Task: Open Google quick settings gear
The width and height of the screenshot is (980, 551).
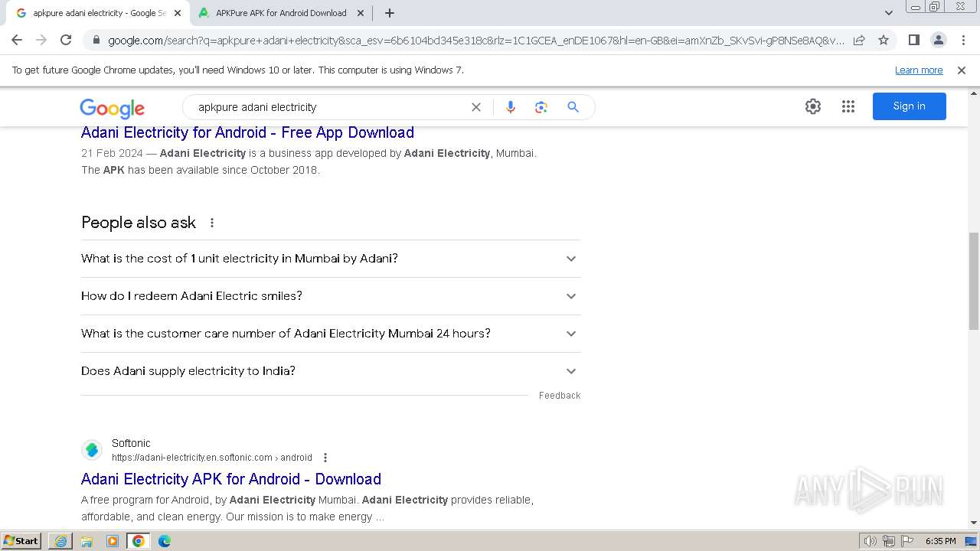Action: [x=813, y=106]
